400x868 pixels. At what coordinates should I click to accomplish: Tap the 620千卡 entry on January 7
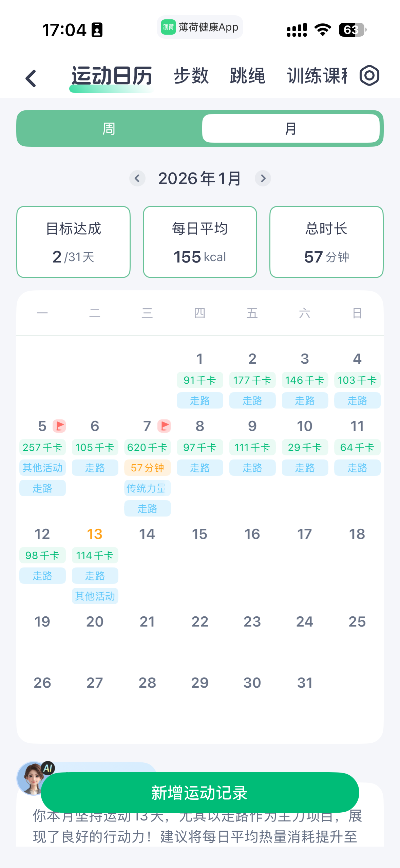(x=147, y=448)
